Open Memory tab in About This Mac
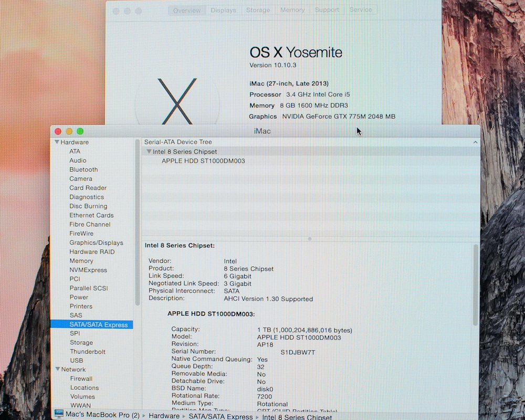Screen dimensions: 525x420 coord(292,10)
